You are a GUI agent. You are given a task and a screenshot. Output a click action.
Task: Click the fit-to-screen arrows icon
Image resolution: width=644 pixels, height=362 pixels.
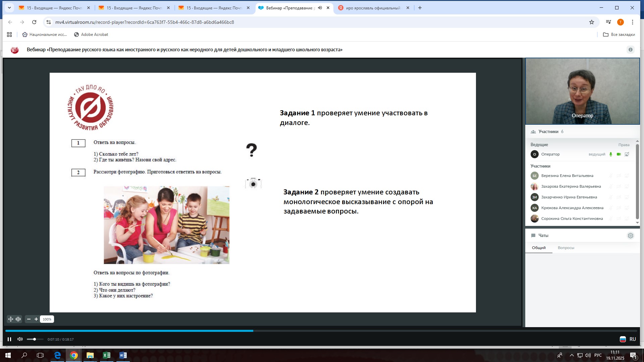pyautogui.click(x=11, y=319)
